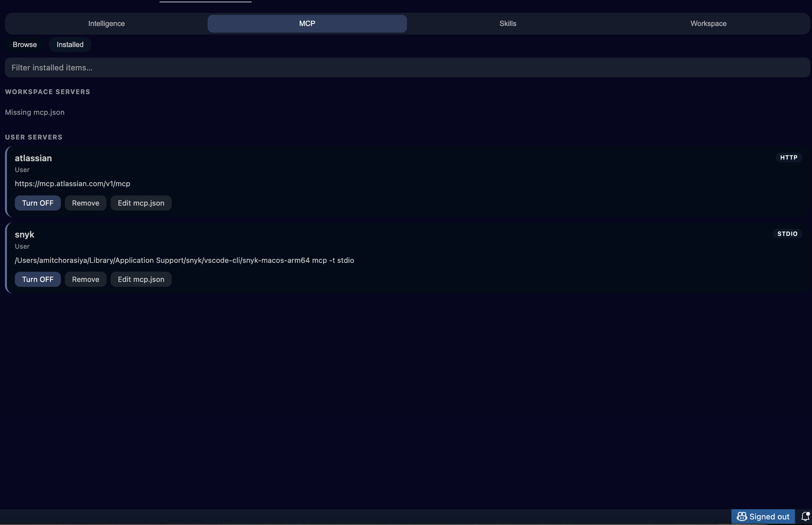Switch to the Intelligence tab
The height and width of the screenshot is (525, 812).
[106, 24]
